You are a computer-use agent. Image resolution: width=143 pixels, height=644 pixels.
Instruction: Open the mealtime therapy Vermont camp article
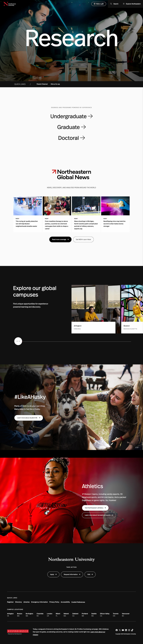tap(57, 214)
